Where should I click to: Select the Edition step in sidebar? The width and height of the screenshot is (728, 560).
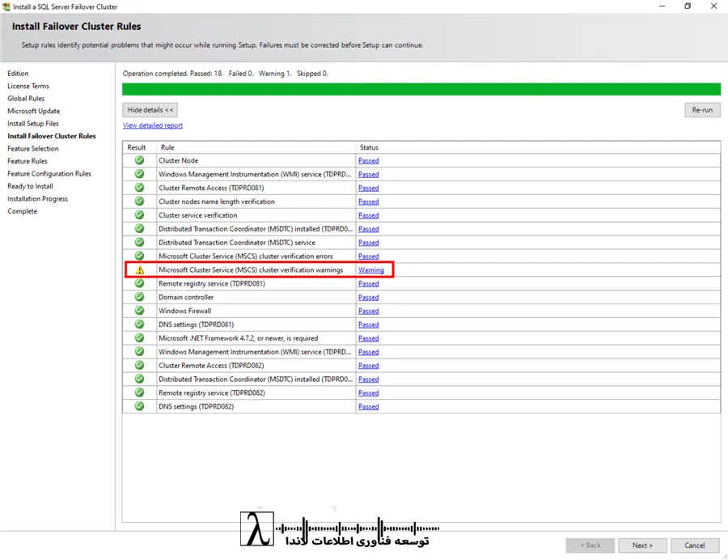point(18,74)
